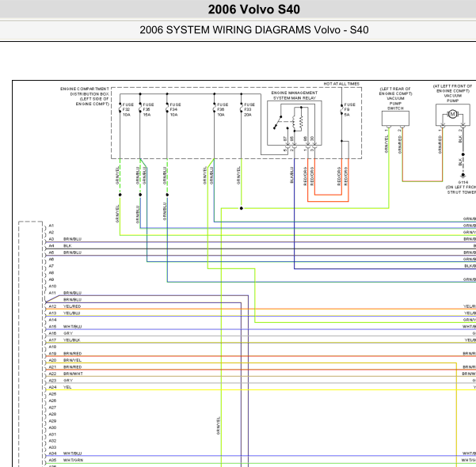Click the 'BRN/BLU' label at pin A5
476x467 pixels.
[x=72, y=252]
